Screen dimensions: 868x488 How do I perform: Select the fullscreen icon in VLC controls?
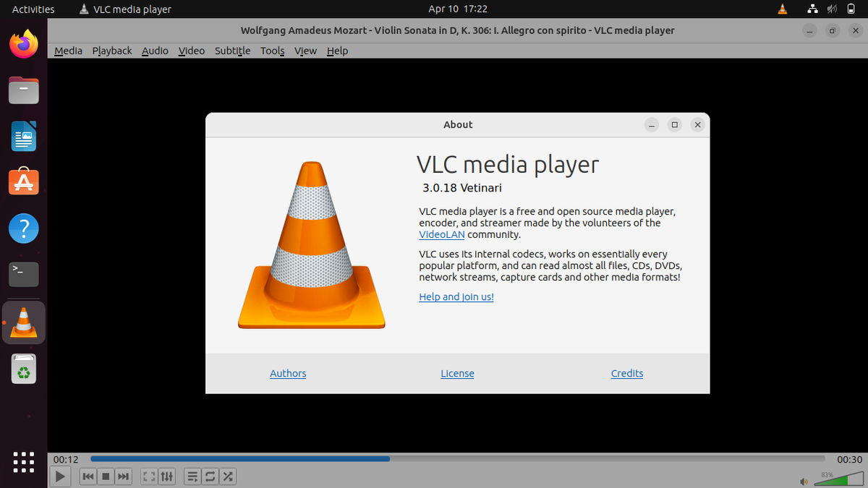[x=148, y=476]
